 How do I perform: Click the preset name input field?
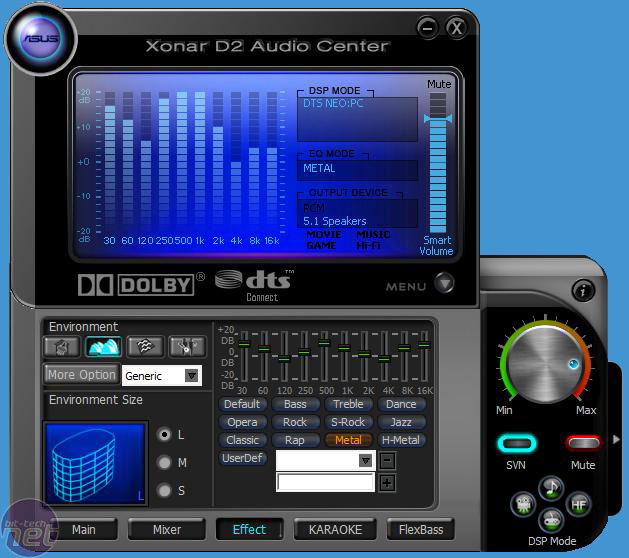pyautogui.click(x=325, y=482)
